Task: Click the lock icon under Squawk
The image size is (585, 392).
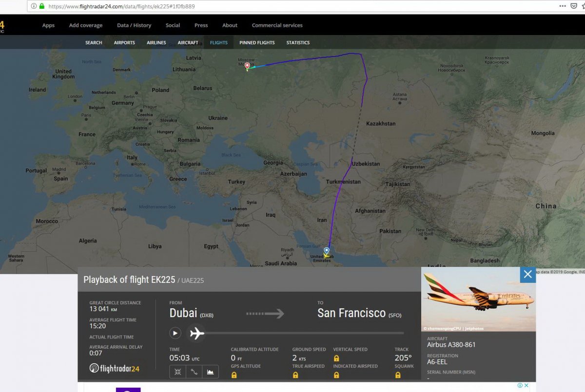Action: (398, 375)
